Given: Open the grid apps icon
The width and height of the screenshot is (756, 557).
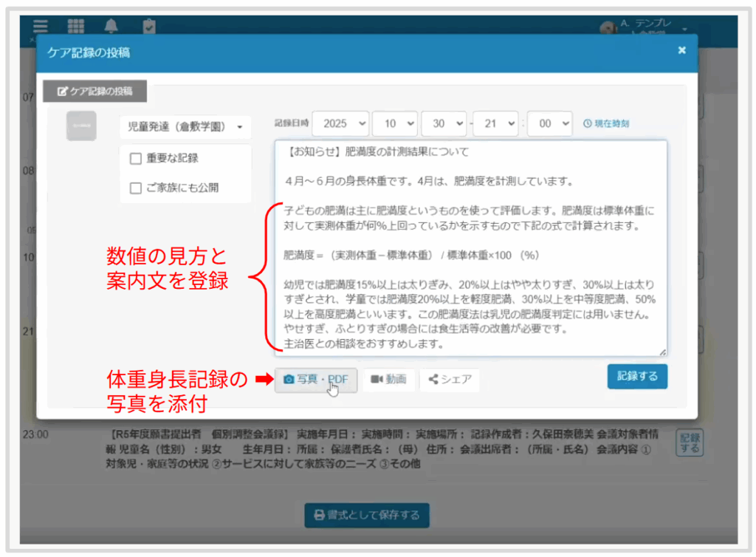Looking at the screenshot, I should (x=76, y=26).
